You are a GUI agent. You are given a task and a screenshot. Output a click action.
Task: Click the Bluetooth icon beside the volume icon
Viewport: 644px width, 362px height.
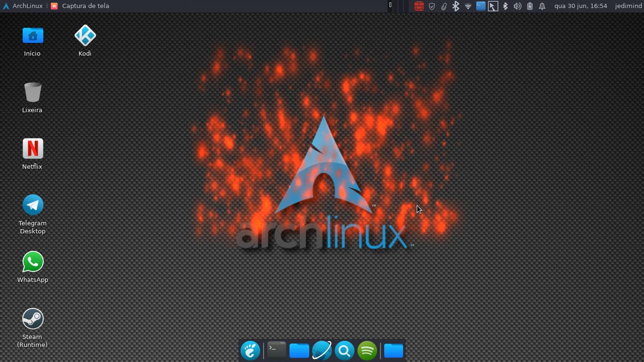coord(505,6)
